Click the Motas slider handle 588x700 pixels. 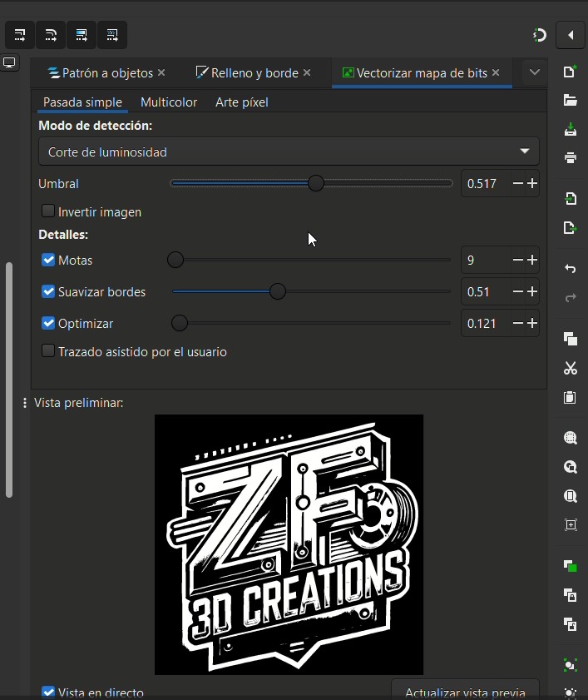pyautogui.click(x=175, y=260)
